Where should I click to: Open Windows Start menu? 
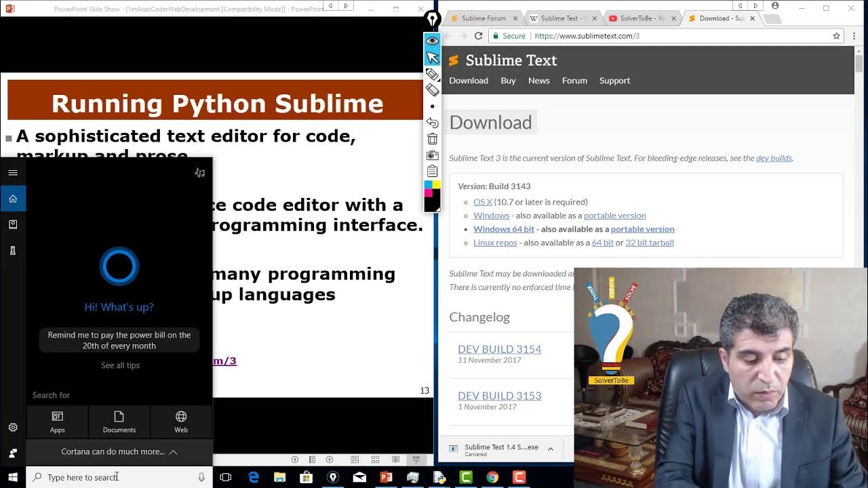point(13,477)
